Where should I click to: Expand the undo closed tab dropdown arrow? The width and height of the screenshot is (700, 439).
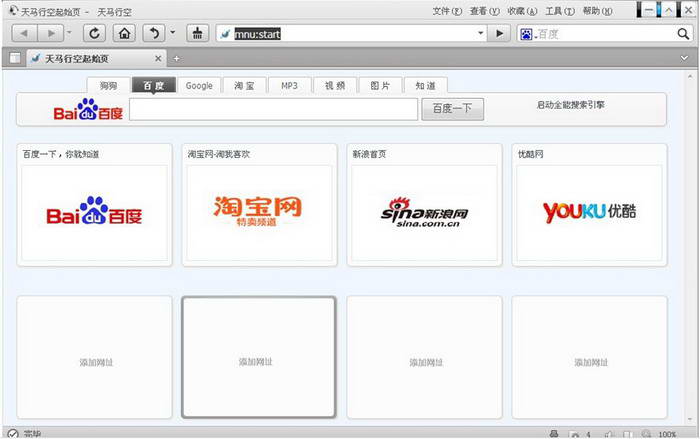(173, 33)
